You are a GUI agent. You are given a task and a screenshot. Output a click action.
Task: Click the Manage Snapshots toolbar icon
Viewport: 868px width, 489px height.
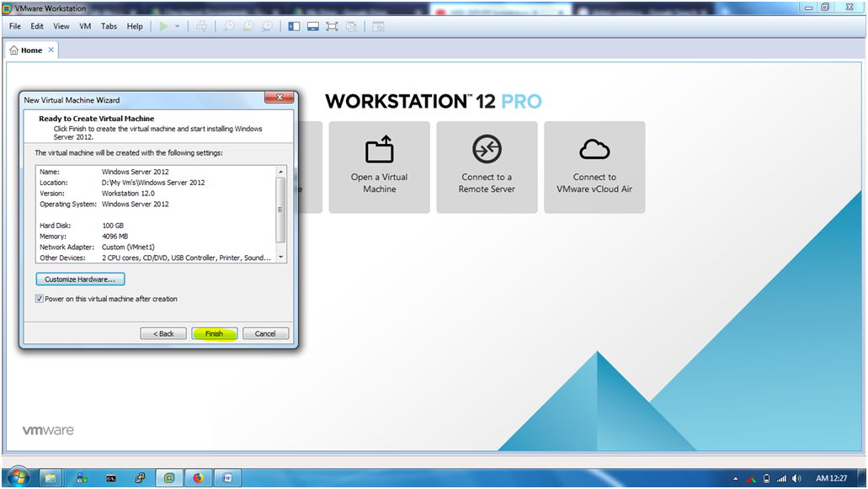(x=267, y=26)
